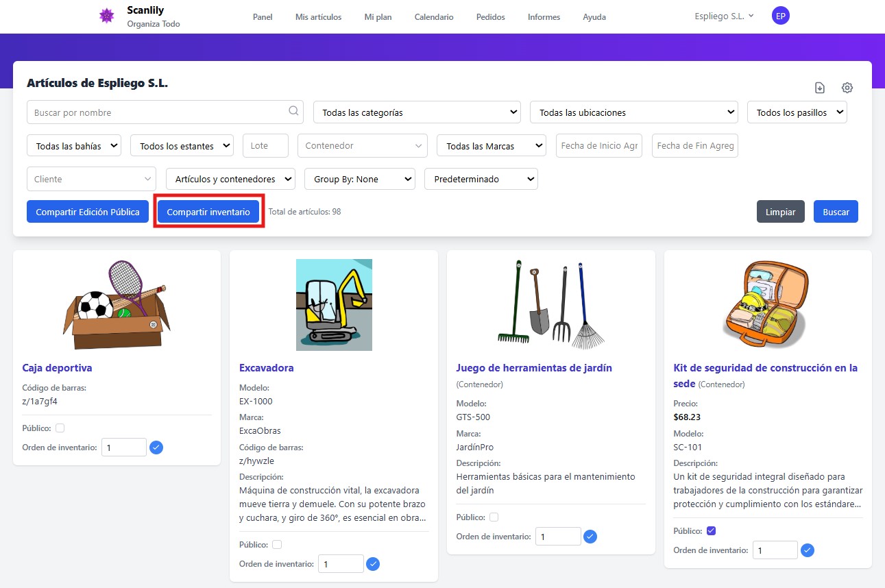885x588 pixels.
Task: Select Informes in the top navigation
Action: click(544, 17)
